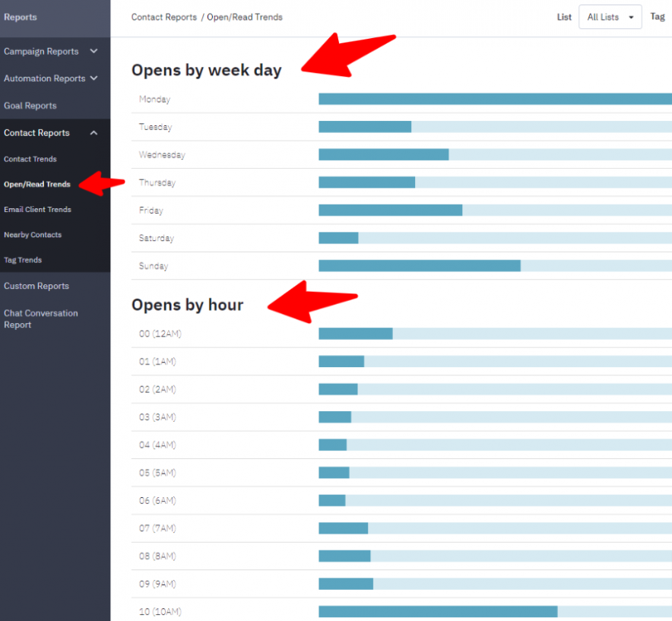
Task: Select the 06 (6AM) row label
Action: [x=157, y=501]
